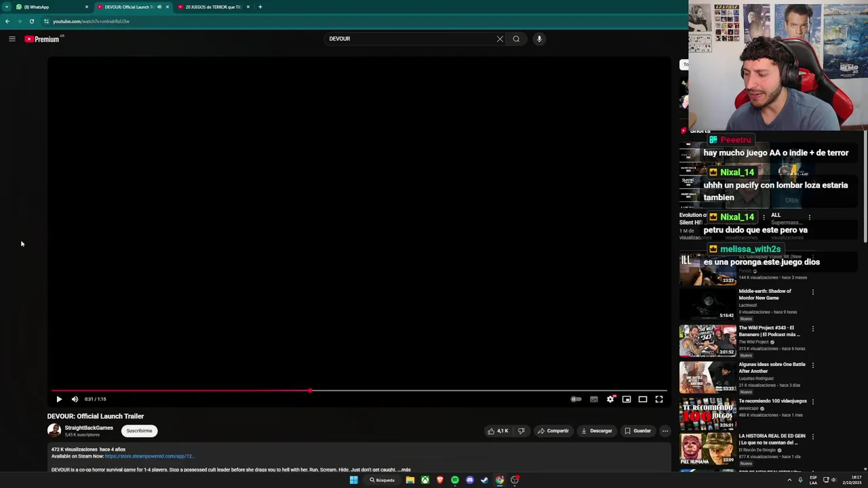Open the Windows Start menu

pos(353,480)
